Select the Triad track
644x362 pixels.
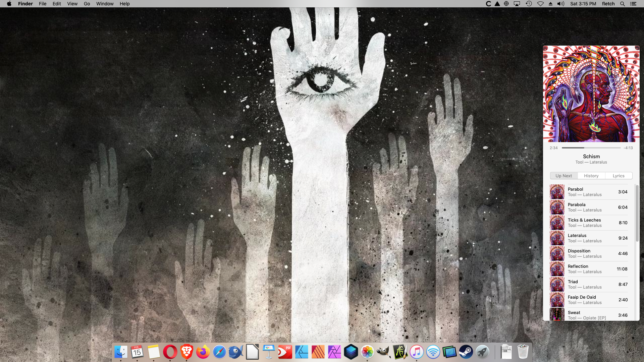pos(589,284)
